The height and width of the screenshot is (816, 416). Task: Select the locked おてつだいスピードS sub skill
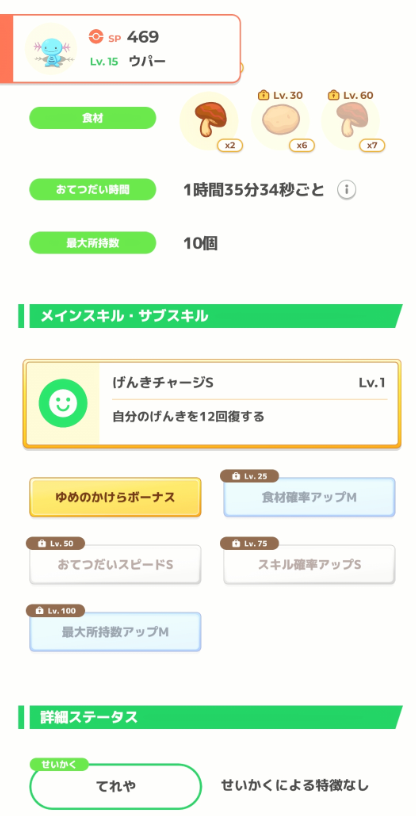pos(115,565)
